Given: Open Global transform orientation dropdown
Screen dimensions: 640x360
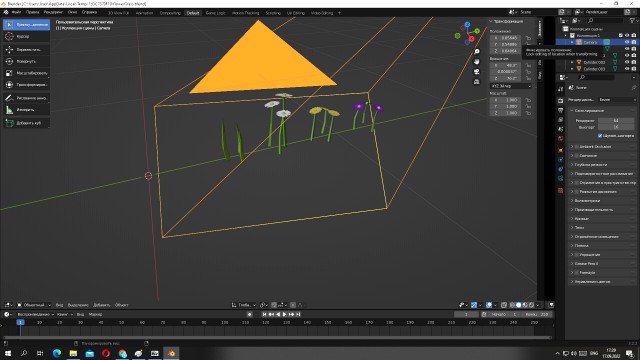Looking at the screenshot, I should 244,305.
